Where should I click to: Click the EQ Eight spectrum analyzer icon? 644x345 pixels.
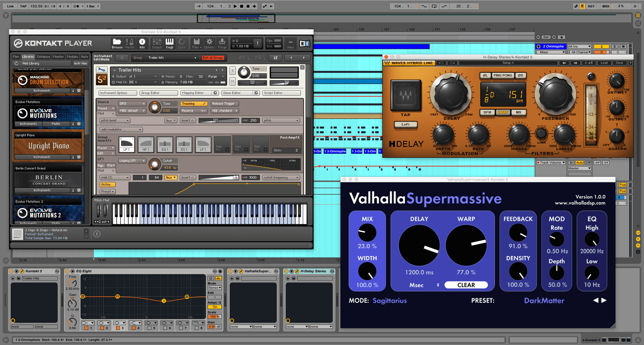click(219, 278)
